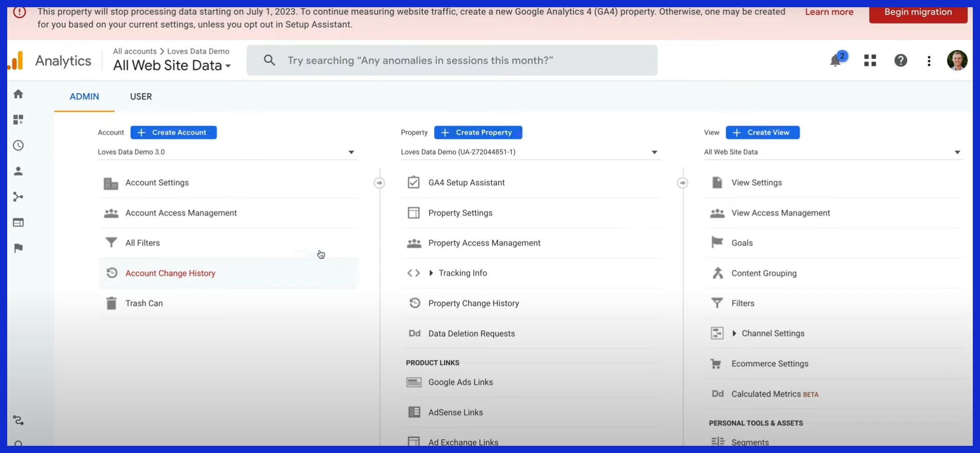Click the Begin migration button
980x453 pixels.
click(918, 12)
